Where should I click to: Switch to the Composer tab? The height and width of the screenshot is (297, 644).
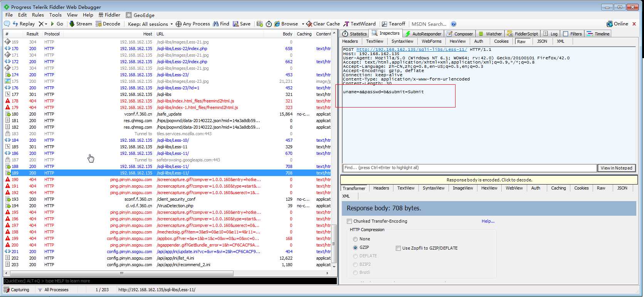[x=460, y=34]
